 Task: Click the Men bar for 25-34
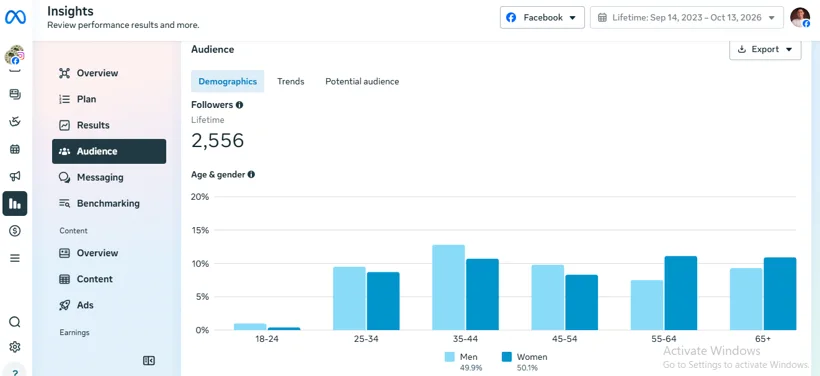pyautogui.click(x=349, y=299)
